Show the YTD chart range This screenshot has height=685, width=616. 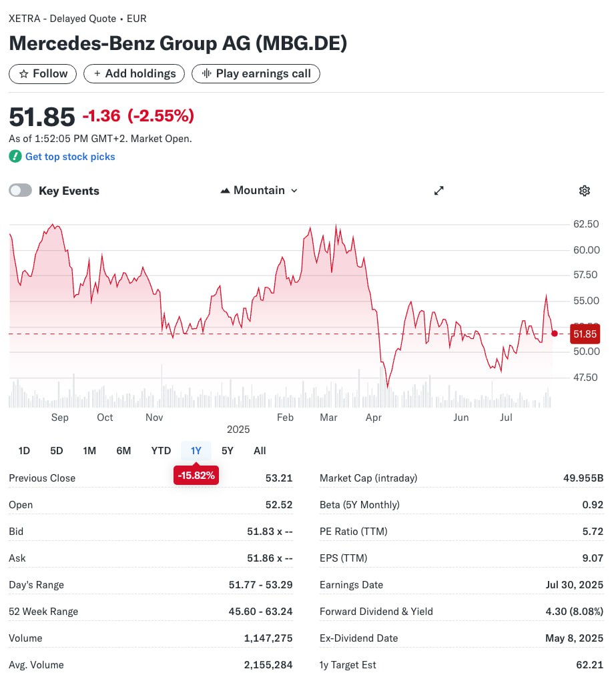(161, 451)
